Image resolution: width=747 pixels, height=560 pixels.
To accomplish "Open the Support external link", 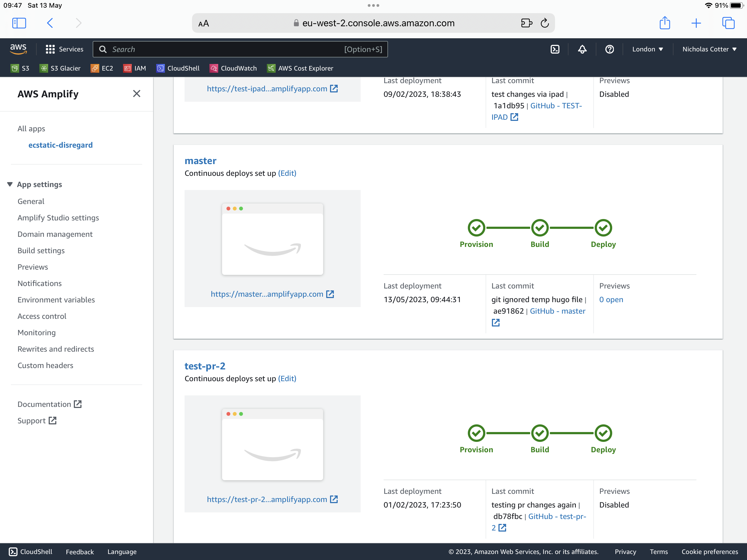I will [x=37, y=421].
